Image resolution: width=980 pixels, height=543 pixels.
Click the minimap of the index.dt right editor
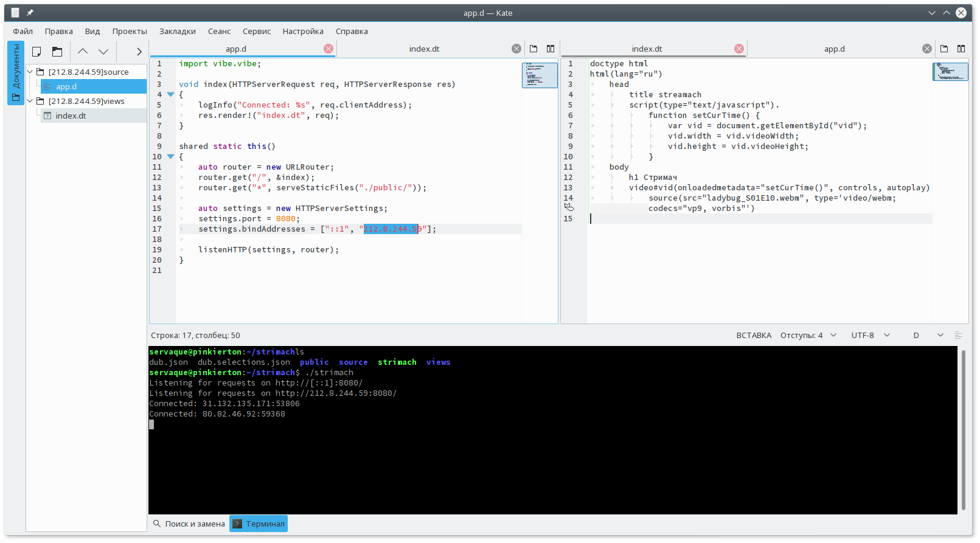pyautogui.click(x=950, y=71)
